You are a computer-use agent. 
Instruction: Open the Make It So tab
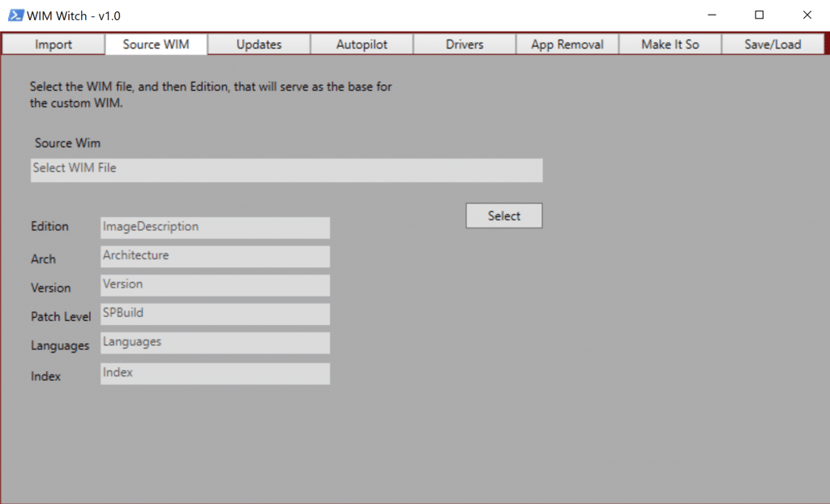[670, 45]
